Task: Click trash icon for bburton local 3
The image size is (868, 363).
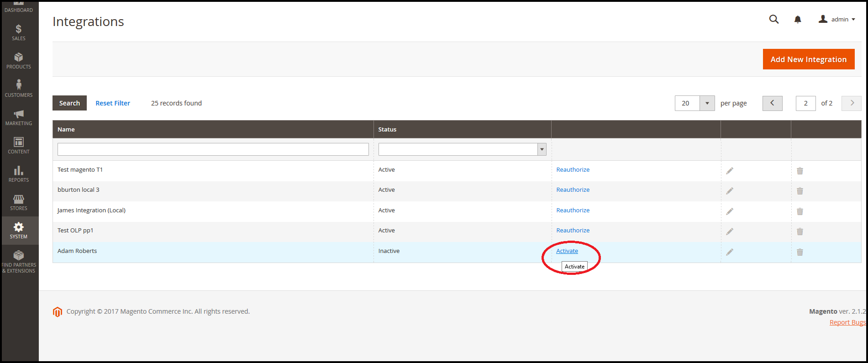Action: pos(800,191)
